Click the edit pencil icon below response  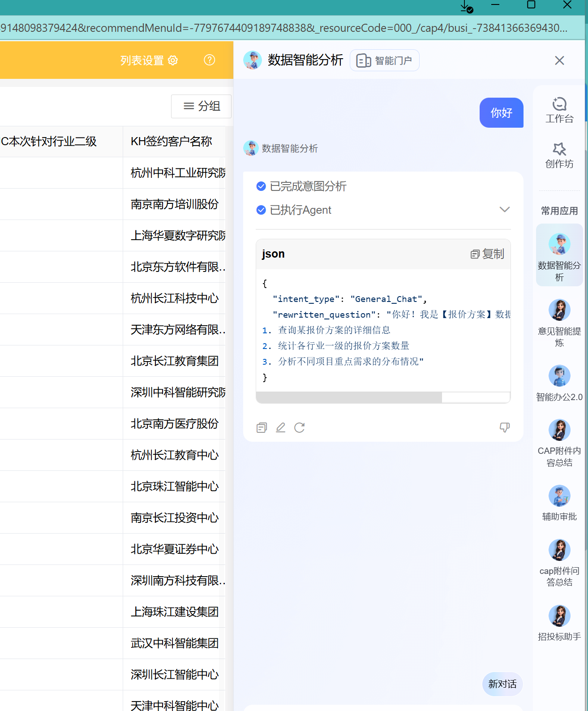[x=280, y=427]
